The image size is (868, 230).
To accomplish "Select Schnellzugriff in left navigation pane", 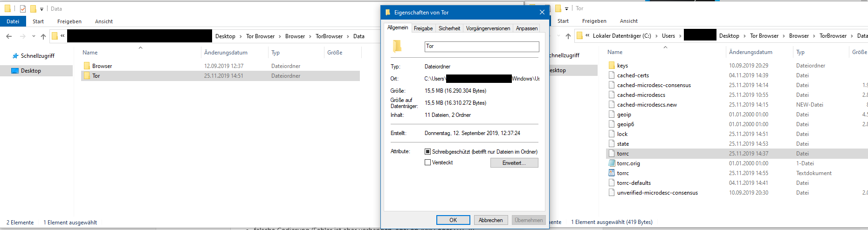I will [x=37, y=56].
